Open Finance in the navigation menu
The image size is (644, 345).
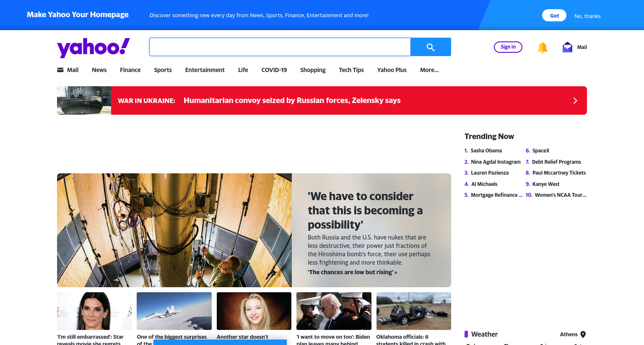[130, 70]
